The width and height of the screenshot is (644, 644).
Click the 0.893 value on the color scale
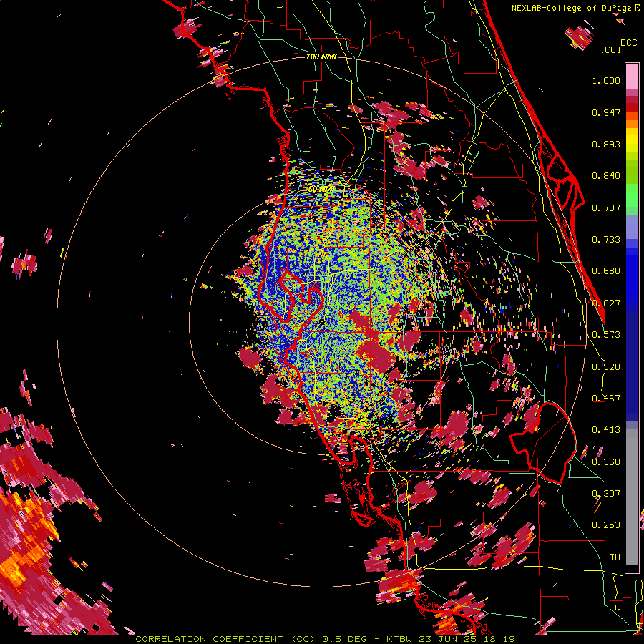606,144
